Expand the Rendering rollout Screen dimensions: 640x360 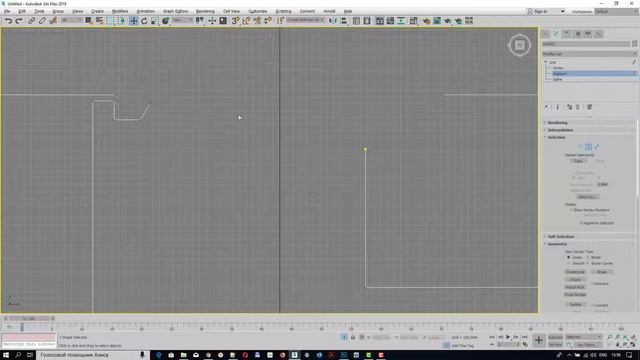589,122
